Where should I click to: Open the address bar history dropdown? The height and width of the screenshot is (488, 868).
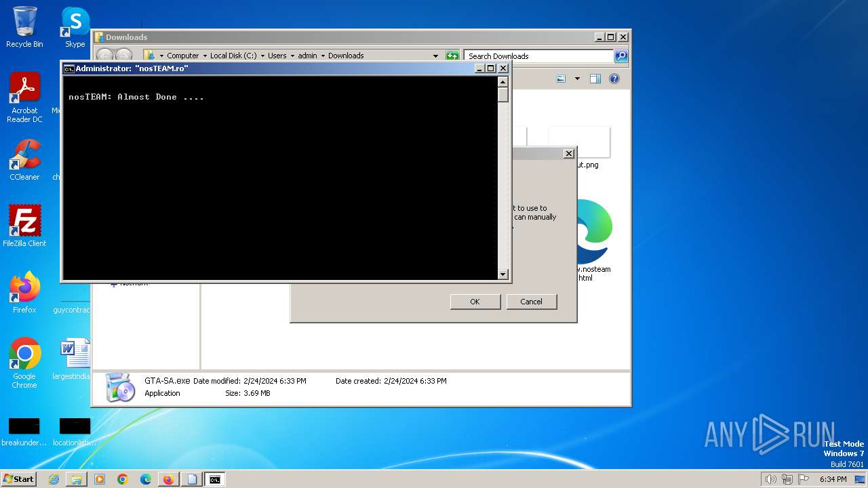pyautogui.click(x=435, y=56)
